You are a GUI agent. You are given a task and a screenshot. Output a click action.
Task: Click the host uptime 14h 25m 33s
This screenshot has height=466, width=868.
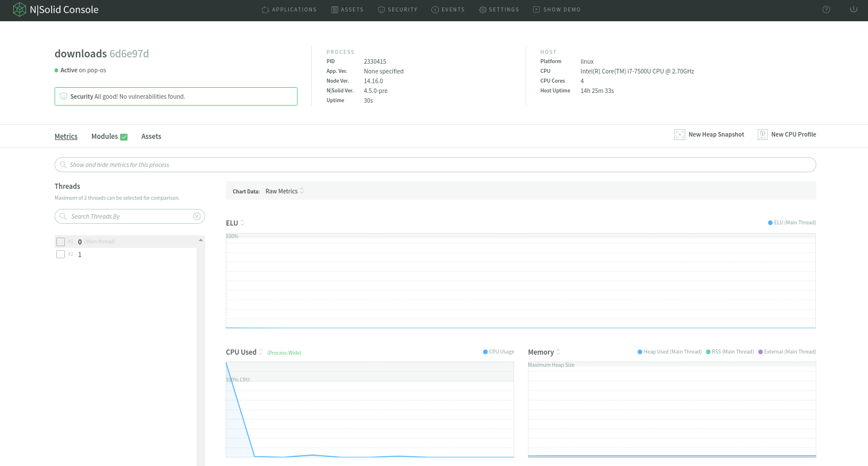597,91
